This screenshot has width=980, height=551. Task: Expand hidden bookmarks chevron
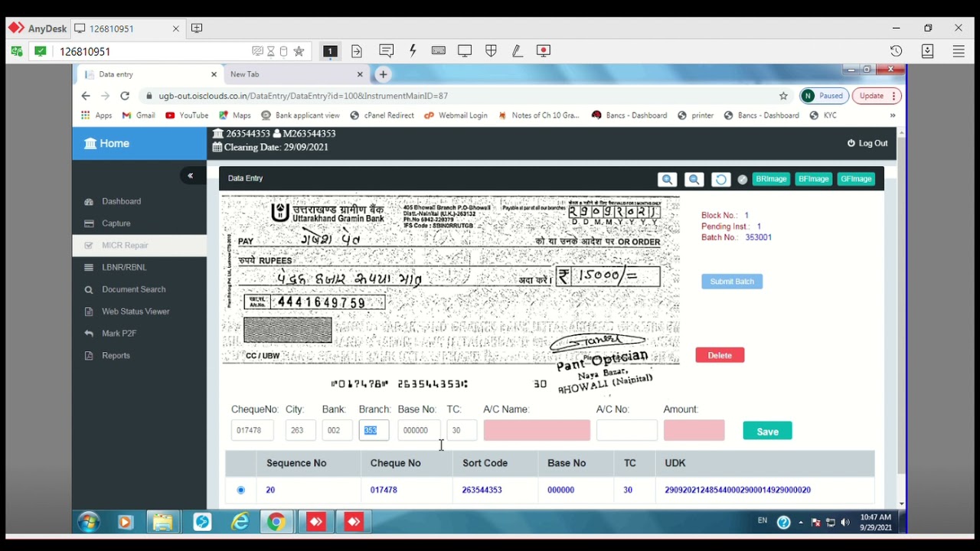point(893,116)
